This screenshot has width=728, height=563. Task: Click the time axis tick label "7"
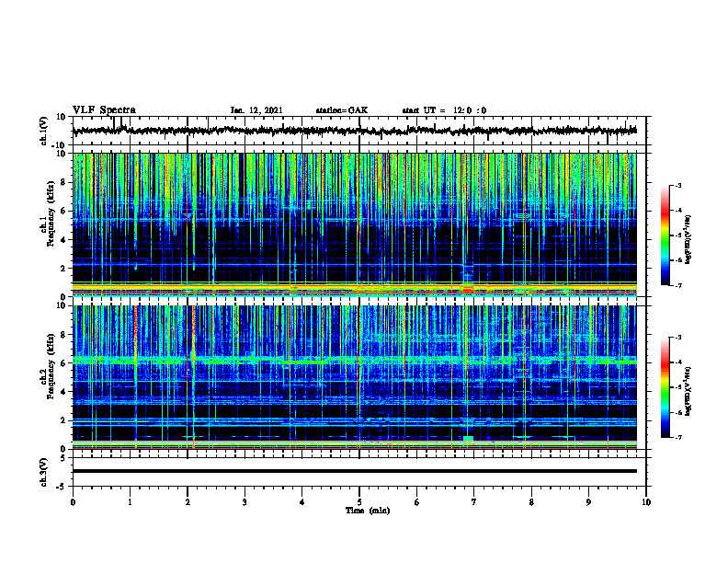[474, 502]
